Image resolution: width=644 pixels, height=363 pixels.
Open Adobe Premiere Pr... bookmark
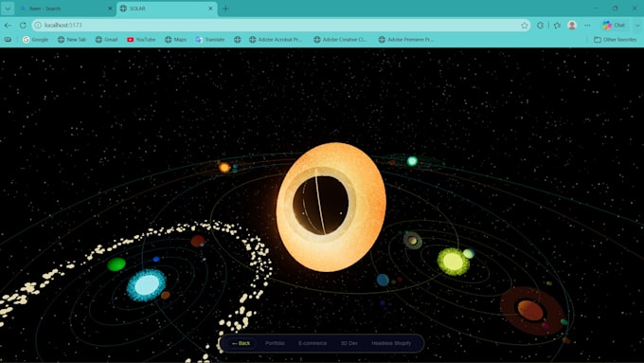(405, 40)
